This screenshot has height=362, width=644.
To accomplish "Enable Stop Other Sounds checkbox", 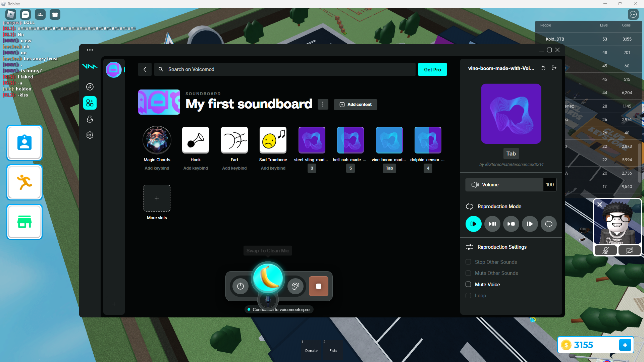I will [468, 262].
